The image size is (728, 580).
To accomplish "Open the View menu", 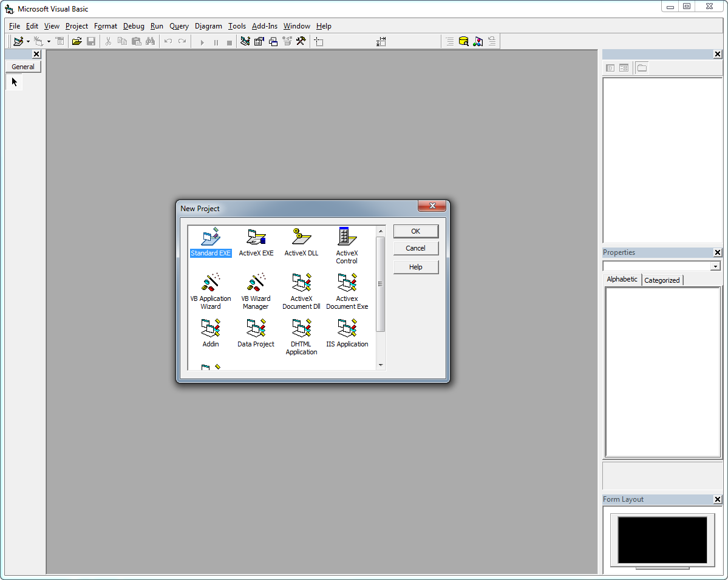I will tap(52, 26).
